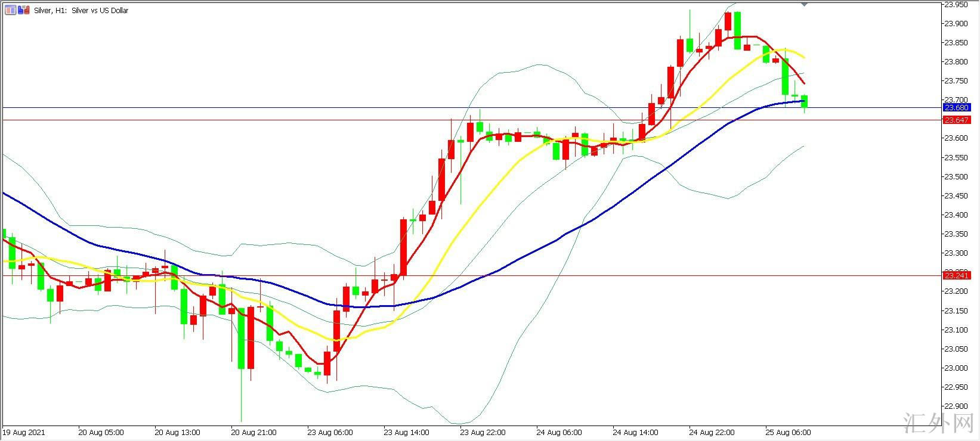980x441 pixels.
Task: Click the '23 Aug 14:00' time axis label
Action: 406,432
